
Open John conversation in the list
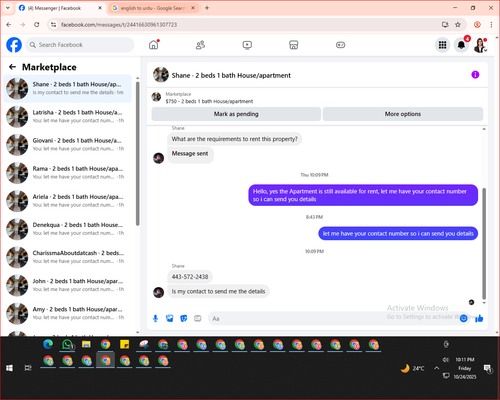click(x=68, y=285)
